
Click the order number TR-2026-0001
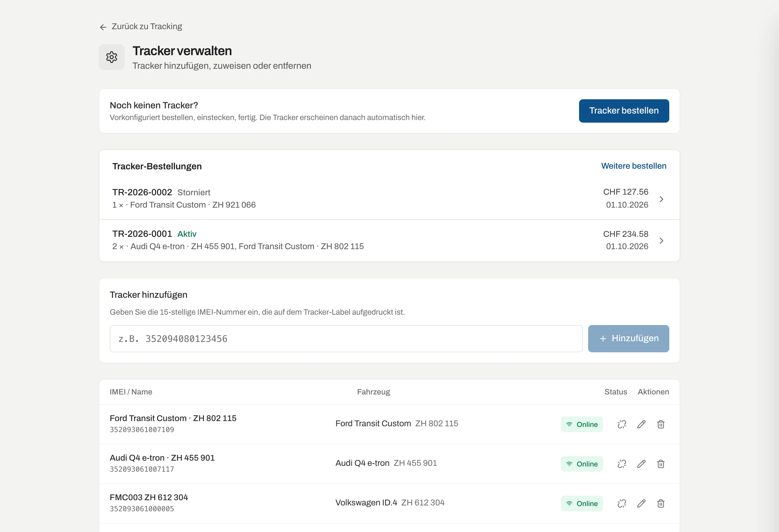click(142, 234)
